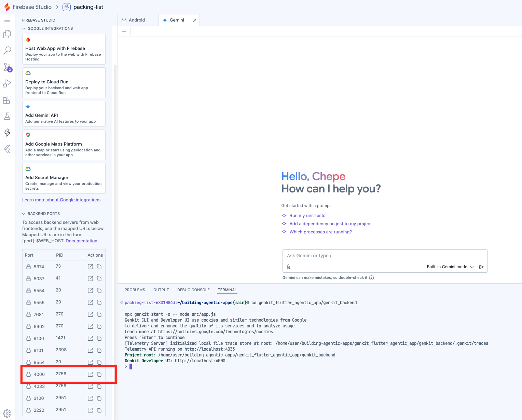
Task: Choose the Run my unit tests prompt
Action: point(307,216)
